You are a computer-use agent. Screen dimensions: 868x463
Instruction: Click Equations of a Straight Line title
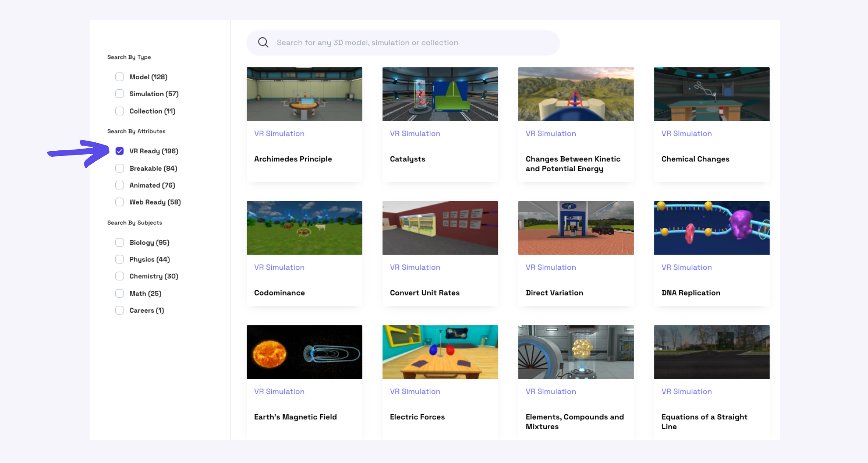(x=704, y=422)
